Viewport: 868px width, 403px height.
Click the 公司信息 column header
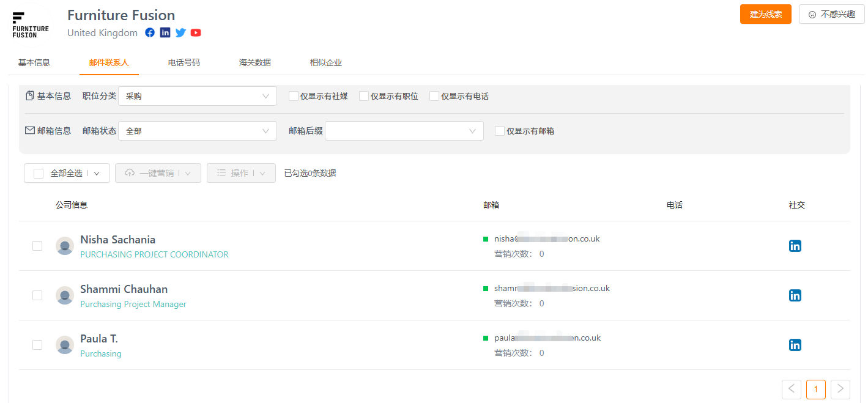tap(72, 205)
